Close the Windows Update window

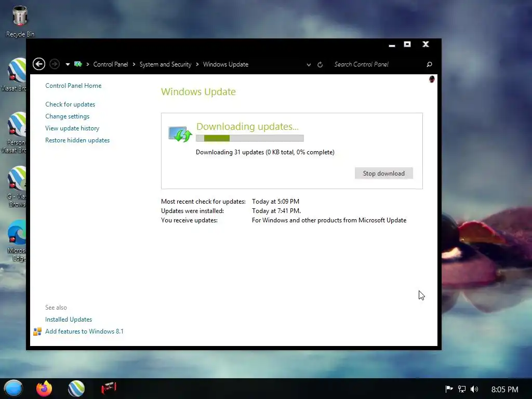coord(425,44)
